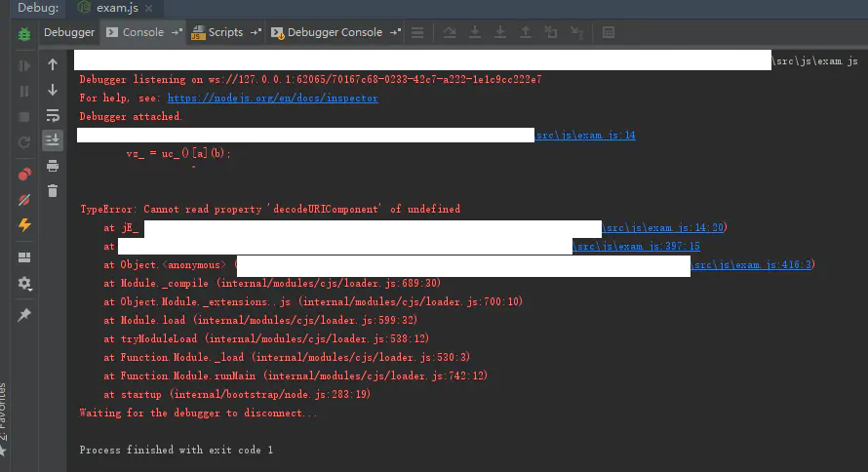Click the 'at tryModuleLoad' stack line
Screen dimensions: 868x472
266,338
